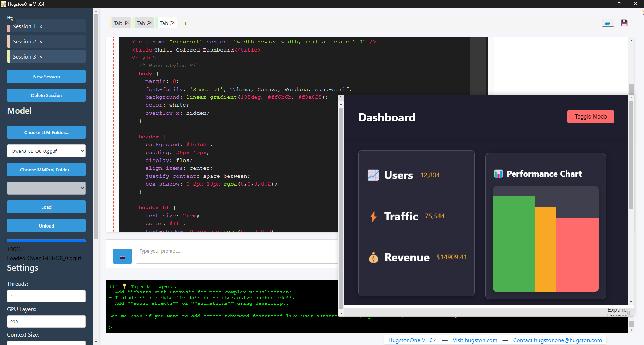The width and height of the screenshot is (644, 345).
Task: Click the Toggle Mode button in dashboard
Action: point(590,117)
